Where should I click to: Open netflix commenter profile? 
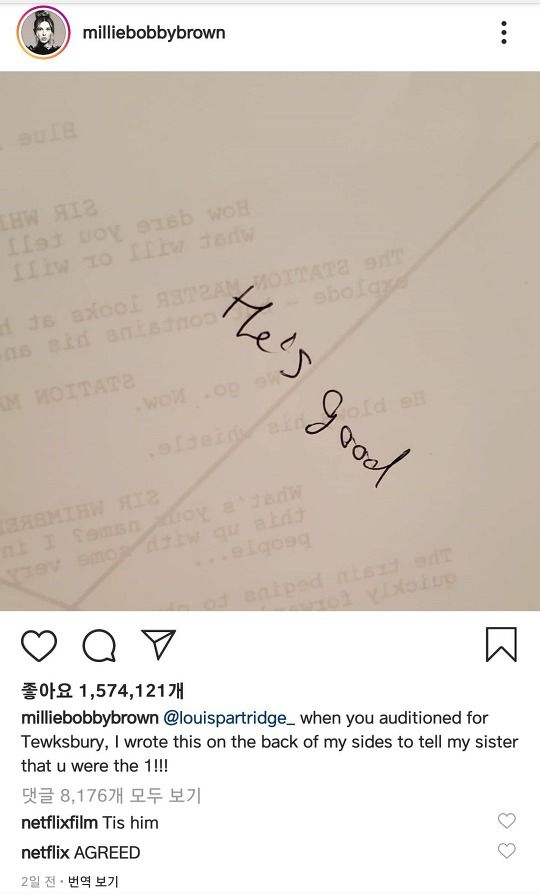[45, 852]
